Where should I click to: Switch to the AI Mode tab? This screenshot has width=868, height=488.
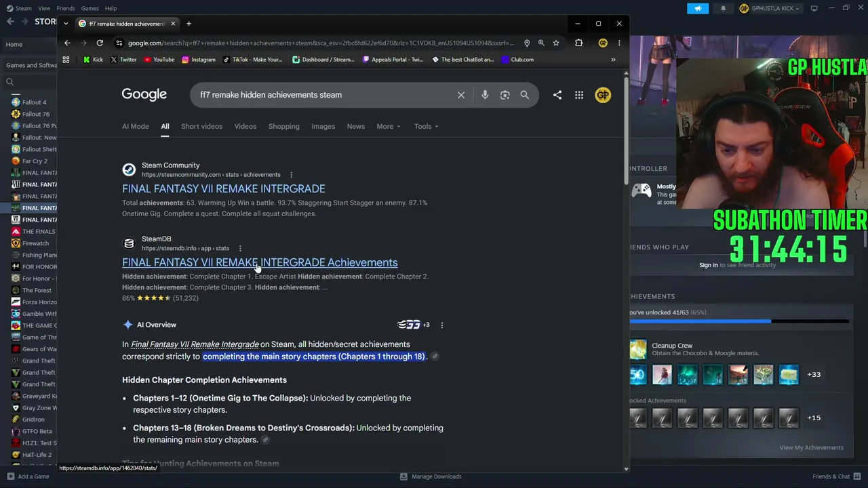tap(136, 126)
